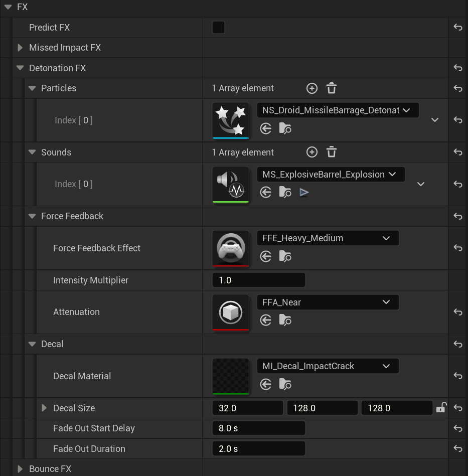468x476 pixels.
Task: Open the NS_Droid_MissileBarrage_Detonat asset dropdown
Action: (338, 110)
